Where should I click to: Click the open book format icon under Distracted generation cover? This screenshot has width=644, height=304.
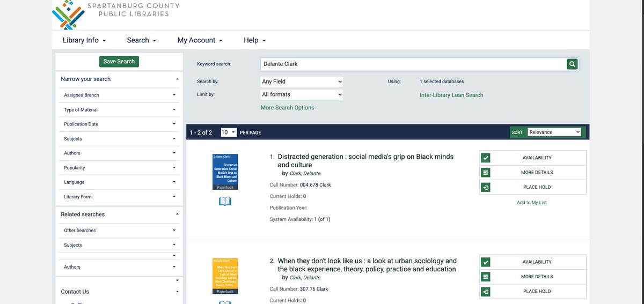(225, 202)
